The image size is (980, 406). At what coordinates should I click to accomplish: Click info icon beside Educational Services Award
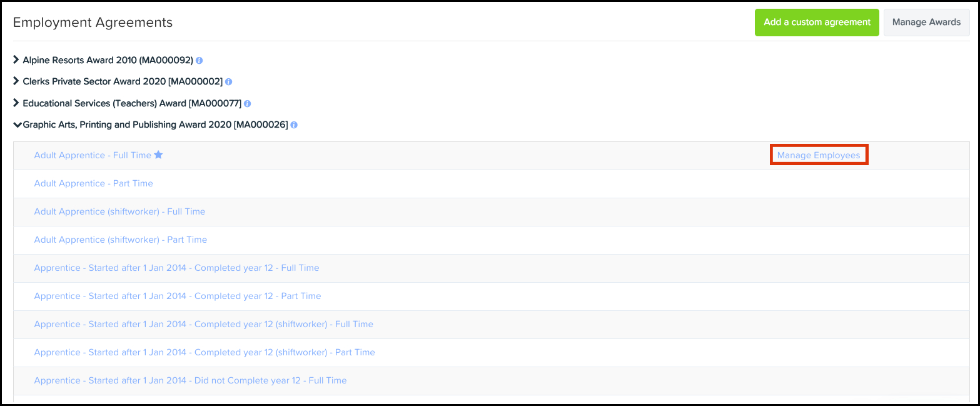[248, 104]
